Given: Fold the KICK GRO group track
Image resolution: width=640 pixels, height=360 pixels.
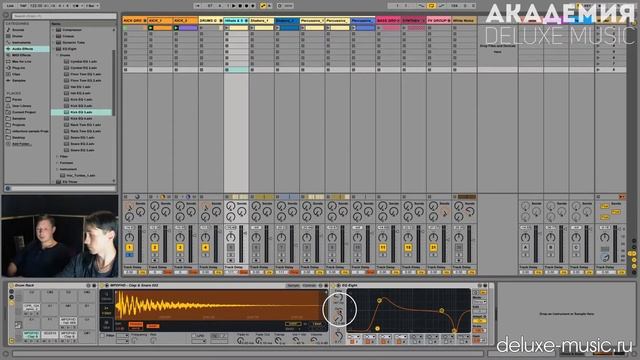Looking at the screenshot, I should [144, 20].
